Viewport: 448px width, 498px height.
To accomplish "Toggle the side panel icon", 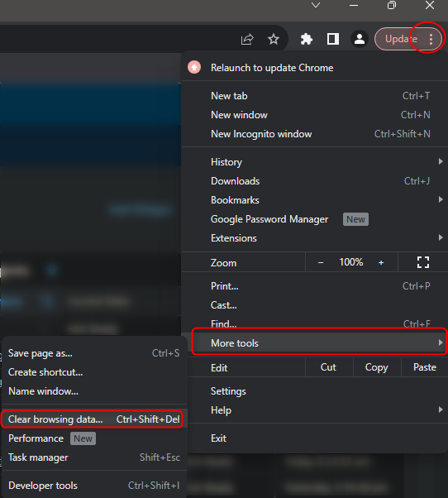I will [333, 39].
